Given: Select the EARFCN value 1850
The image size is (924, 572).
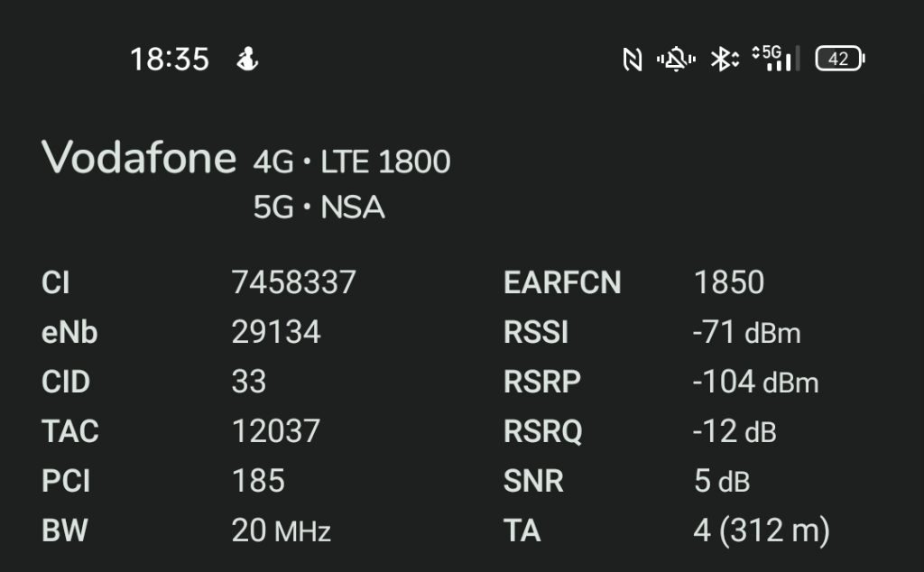Looking at the screenshot, I should point(729,282).
